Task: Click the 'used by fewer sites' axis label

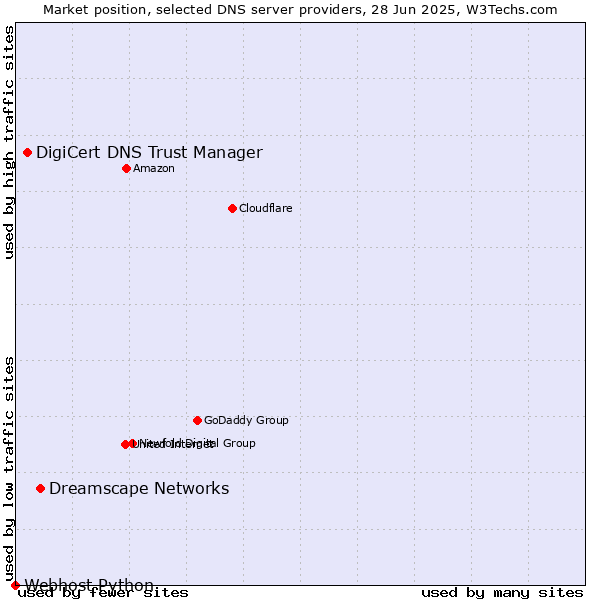Action: (x=103, y=593)
